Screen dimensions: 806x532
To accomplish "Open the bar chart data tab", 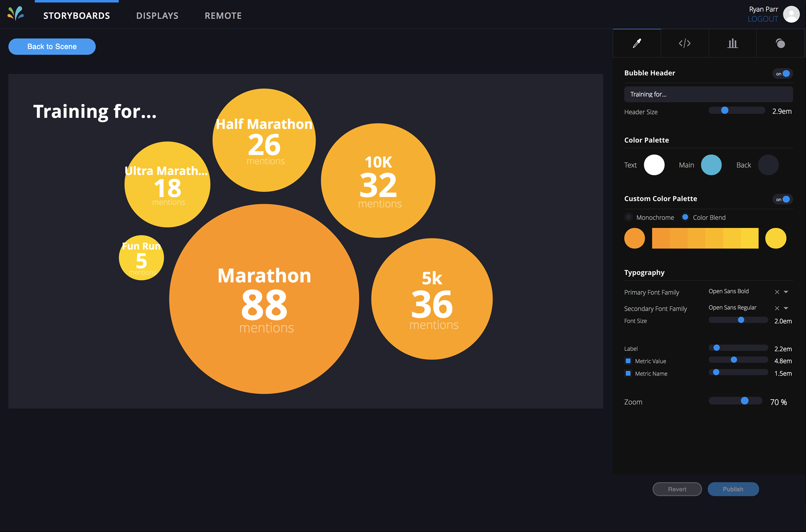I will click(x=733, y=43).
